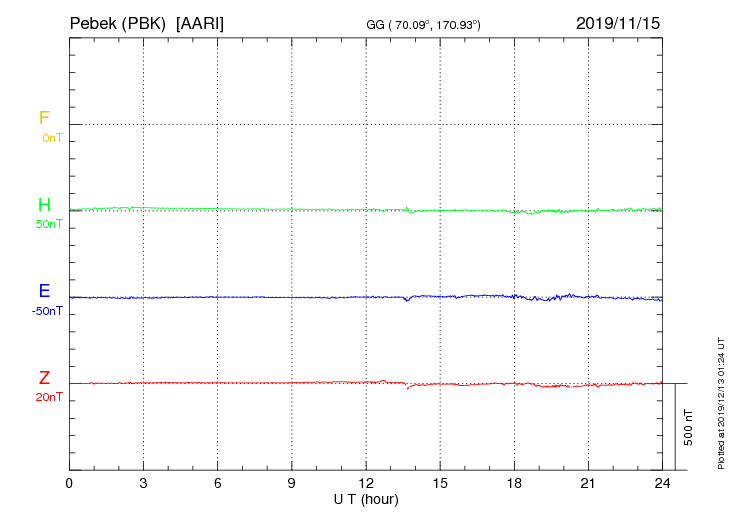Click the green H component label
730x520 pixels.
(44, 205)
